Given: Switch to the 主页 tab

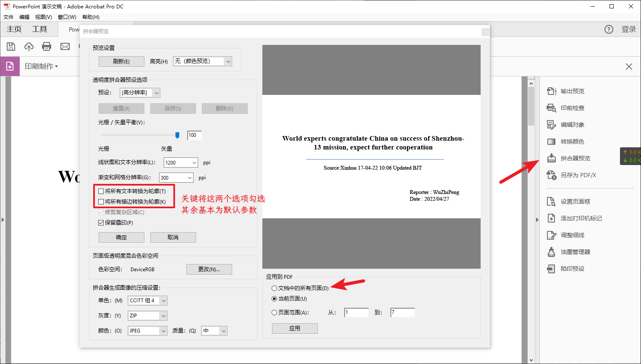Looking at the screenshot, I should point(13,29).
